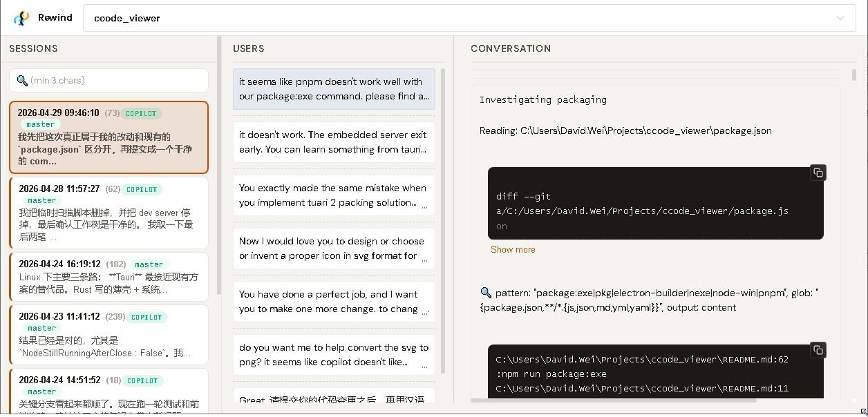
Task: Click the sessions search input field
Action: point(117,81)
